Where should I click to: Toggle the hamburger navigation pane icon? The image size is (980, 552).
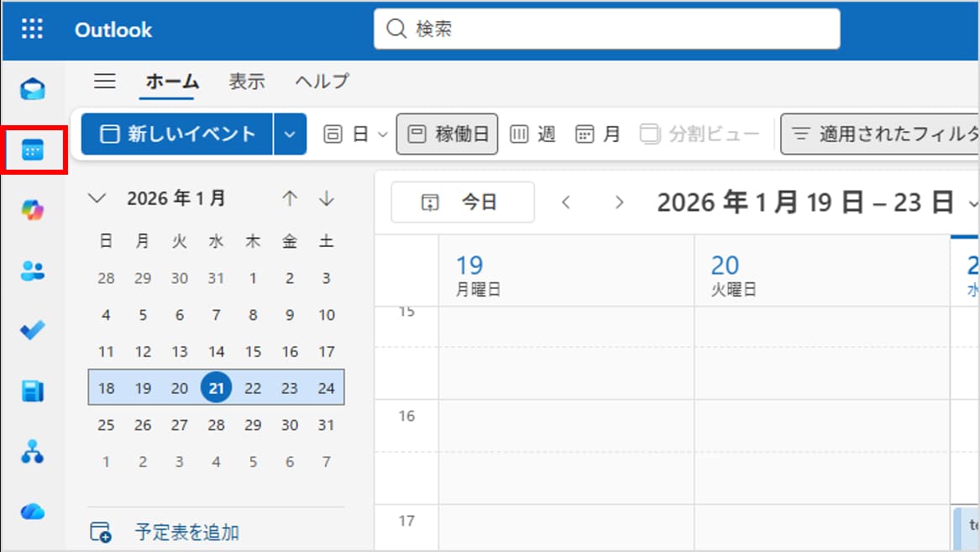click(x=105, y=81)
